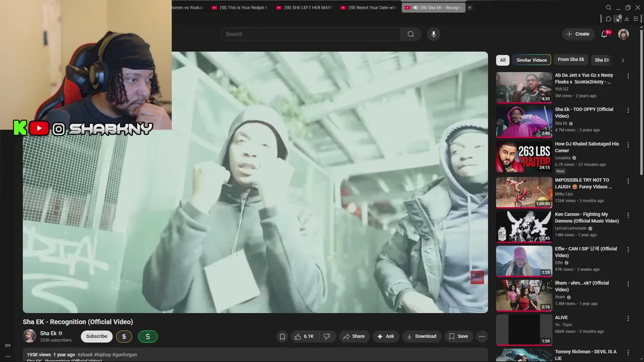Open options menu for Ken Carson video
Screen dimensions: 644x362
[x=628, y=215]
